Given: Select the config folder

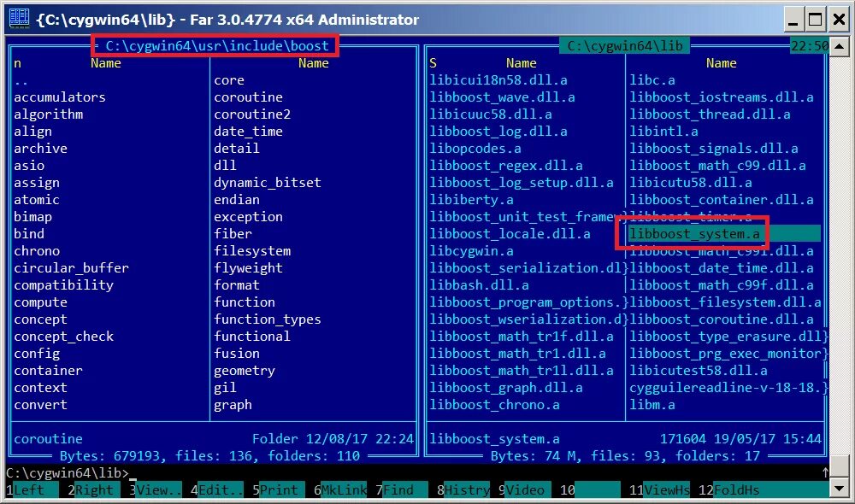Looking at the screenshot, I should (x=37, y=354).
